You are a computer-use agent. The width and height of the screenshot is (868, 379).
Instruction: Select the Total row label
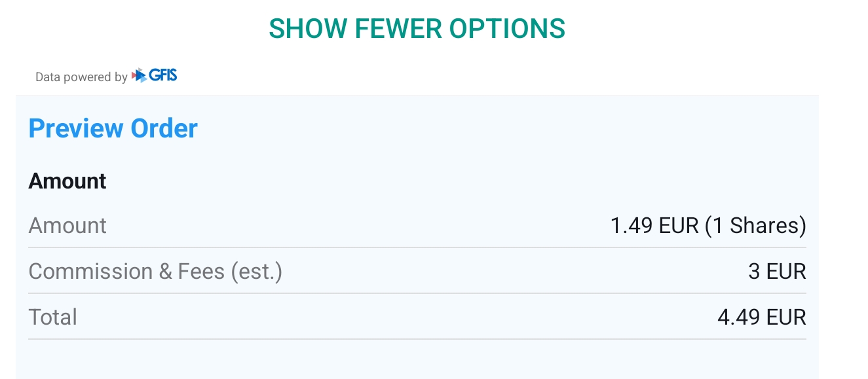pos(53,317)
